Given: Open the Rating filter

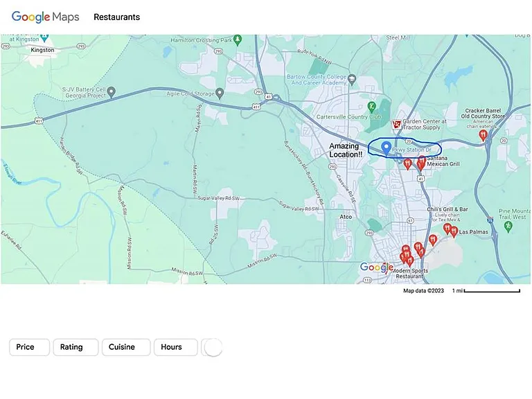Looking at the screenshot, I should 76,347.
